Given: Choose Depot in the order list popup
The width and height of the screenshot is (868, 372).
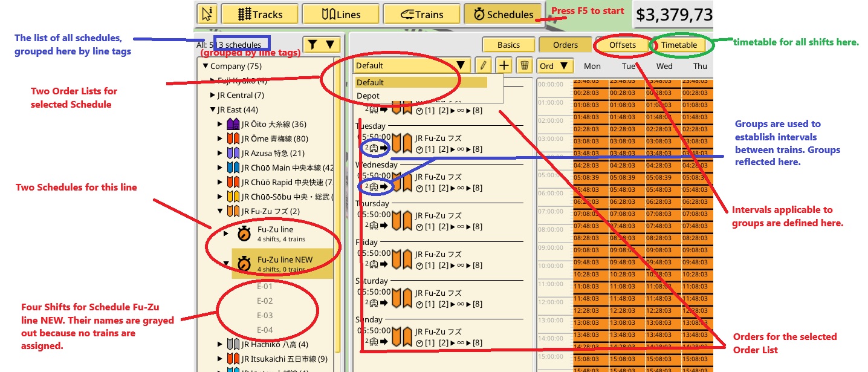Looking at the screenshot, I should pyautogui.click(x=420, y=96).
